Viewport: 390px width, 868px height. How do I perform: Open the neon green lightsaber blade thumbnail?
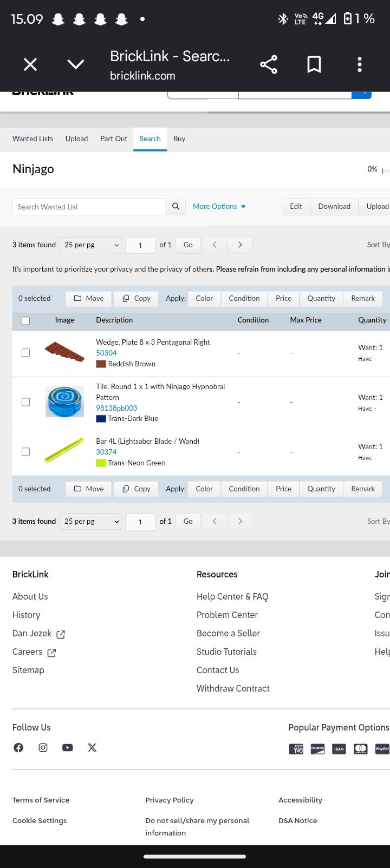(64, 451)
